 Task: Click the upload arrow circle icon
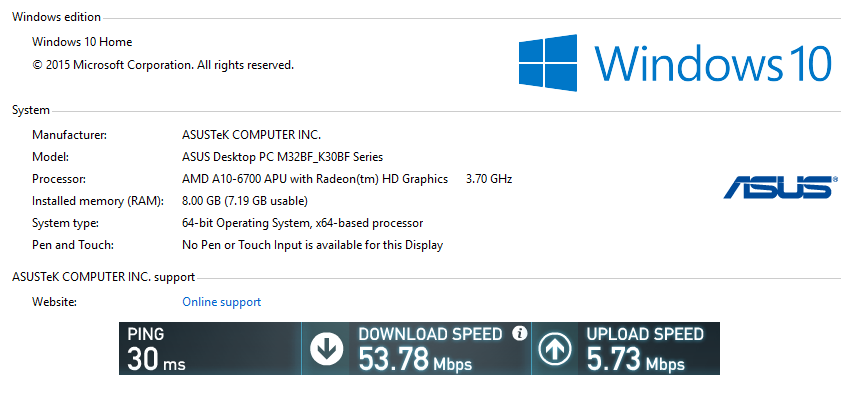[x=555, y=350]
